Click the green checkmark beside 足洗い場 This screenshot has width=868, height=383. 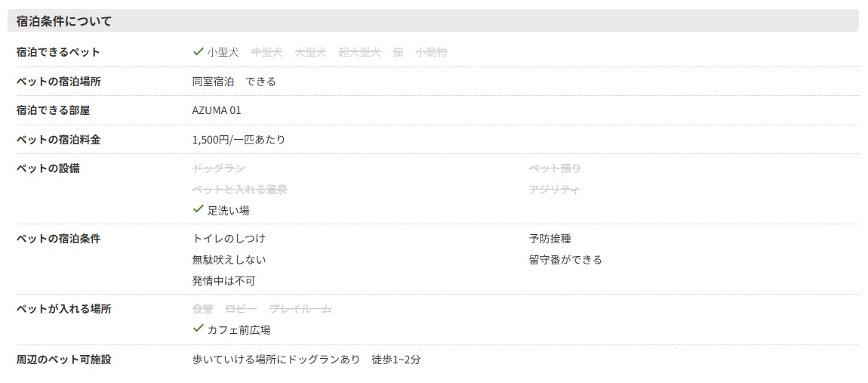click(x=199, y=209)
